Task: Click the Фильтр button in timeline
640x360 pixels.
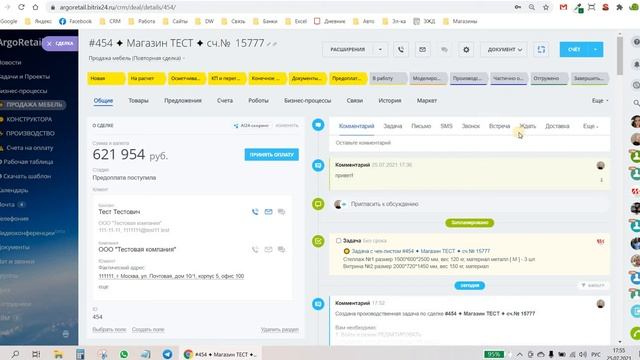Action: (x=593, y=285)
